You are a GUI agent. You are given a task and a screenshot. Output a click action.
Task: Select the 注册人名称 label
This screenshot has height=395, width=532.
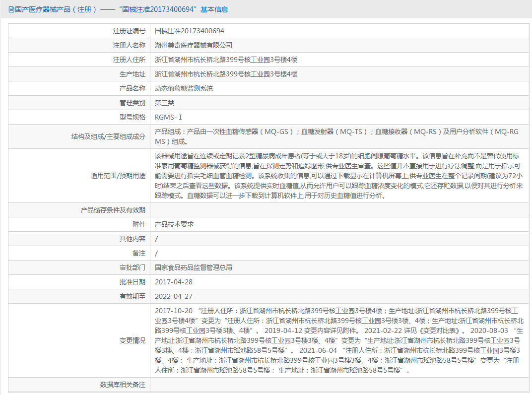tap(129, 45)
